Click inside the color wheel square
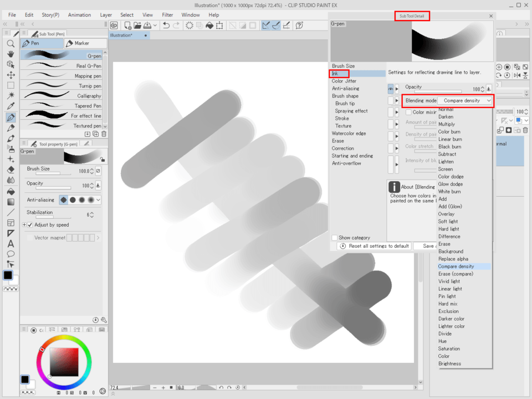The height and width of the screenshot is (399, 532). [x=64, y=362]
